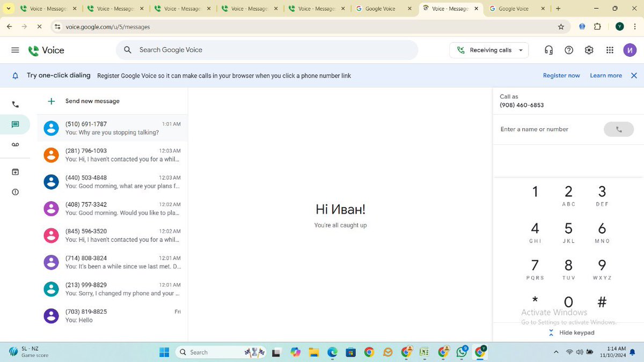The image size is (644, 362).
Task: Open the Spam sidebar icon
Action: 15,192
